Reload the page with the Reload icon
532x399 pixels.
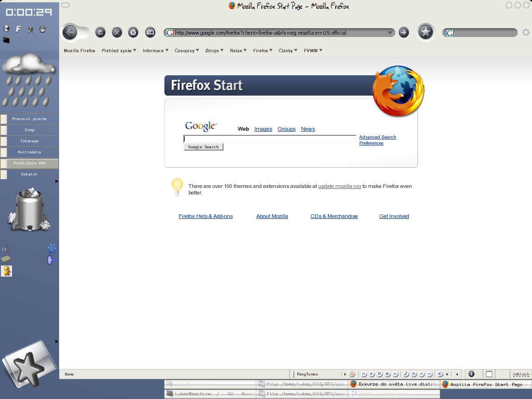(100, 33)
